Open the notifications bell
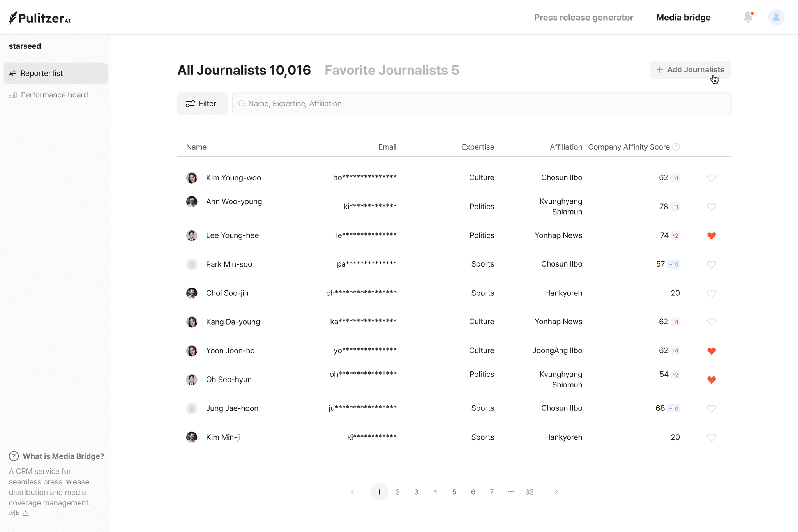The height and width of the screenshot is (532, 798). tap(748, 17)
